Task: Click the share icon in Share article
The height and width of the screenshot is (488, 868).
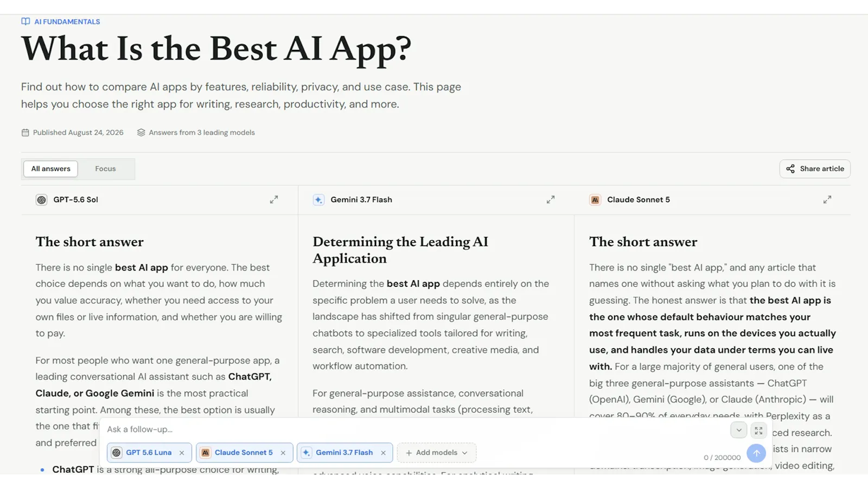Action: [790, 169]
